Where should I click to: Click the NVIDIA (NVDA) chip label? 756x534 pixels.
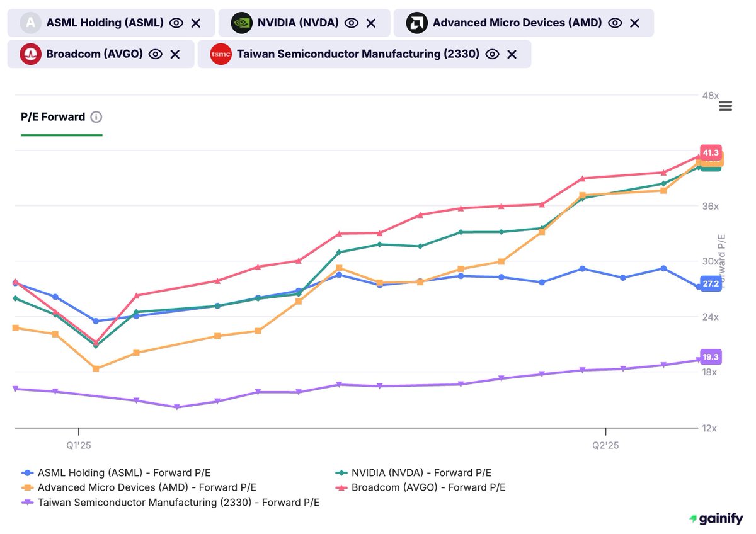click(298, 23)
